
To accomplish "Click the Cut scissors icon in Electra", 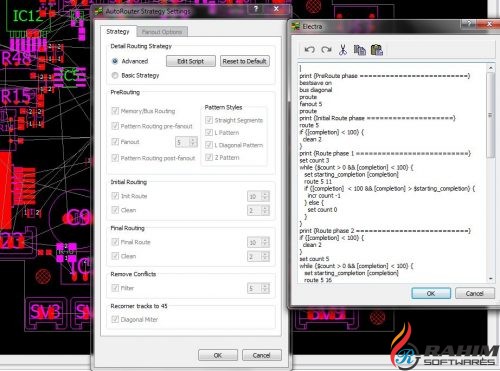I will click(343, 50).
